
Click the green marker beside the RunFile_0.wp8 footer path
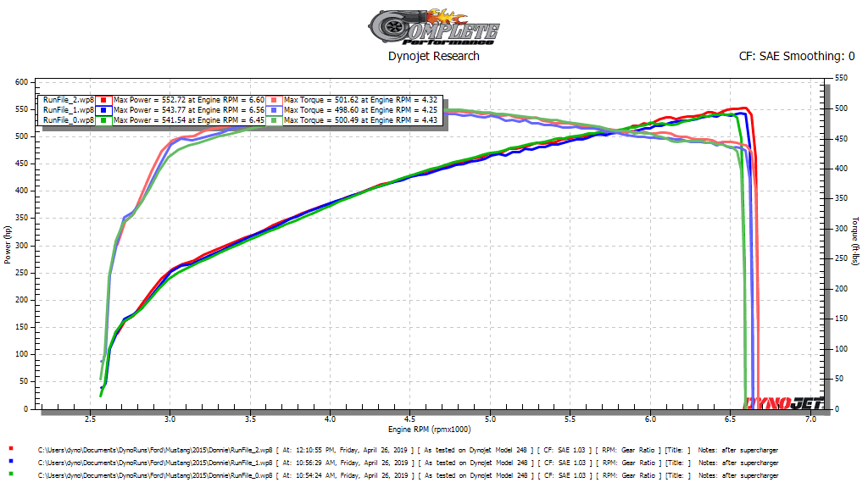click(11, 474)
